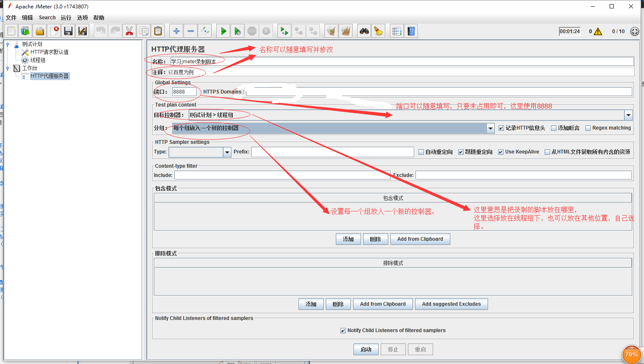Click the Help question-mark icon
Viewport: 644px width, 364px height.
[411, 31]
